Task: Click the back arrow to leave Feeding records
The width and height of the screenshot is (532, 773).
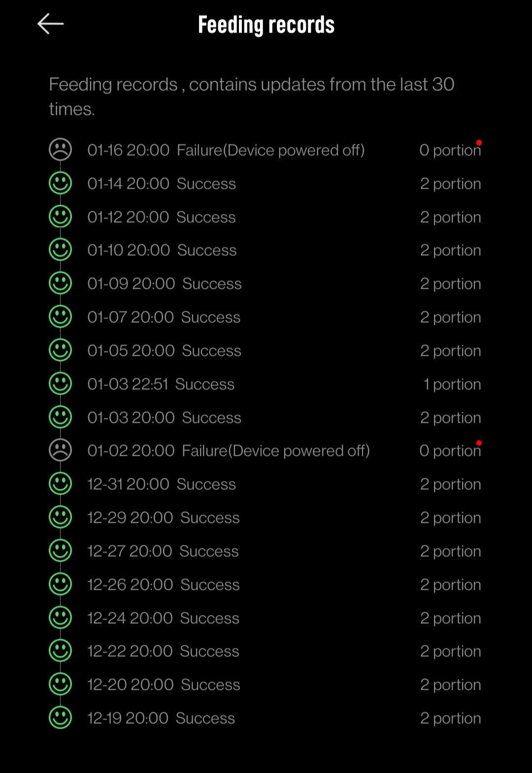Action: 50,23
